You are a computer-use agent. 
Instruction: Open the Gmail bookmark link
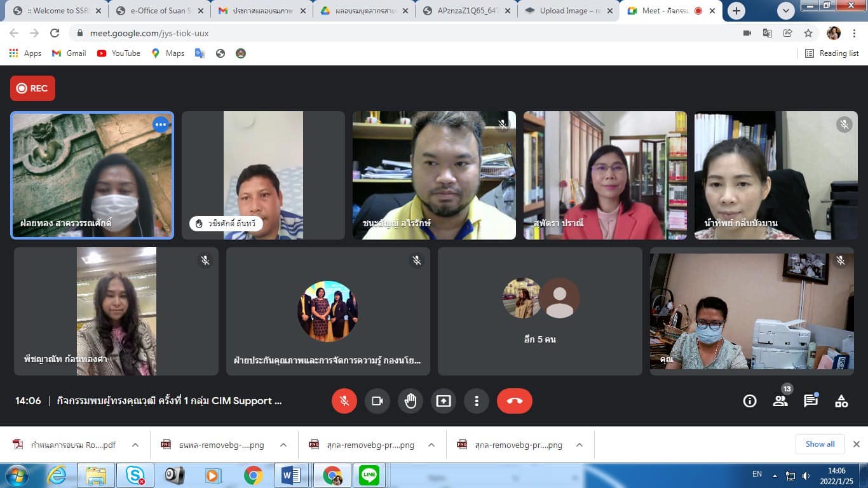(69, 53)
